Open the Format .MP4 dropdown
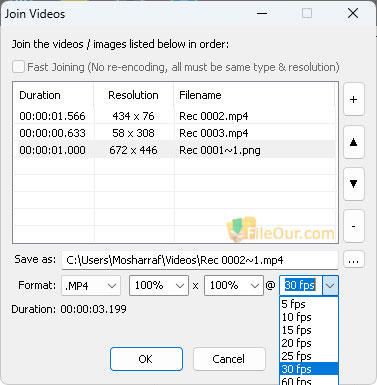Viewport: 377px width, 385px height. pos(91,286)
